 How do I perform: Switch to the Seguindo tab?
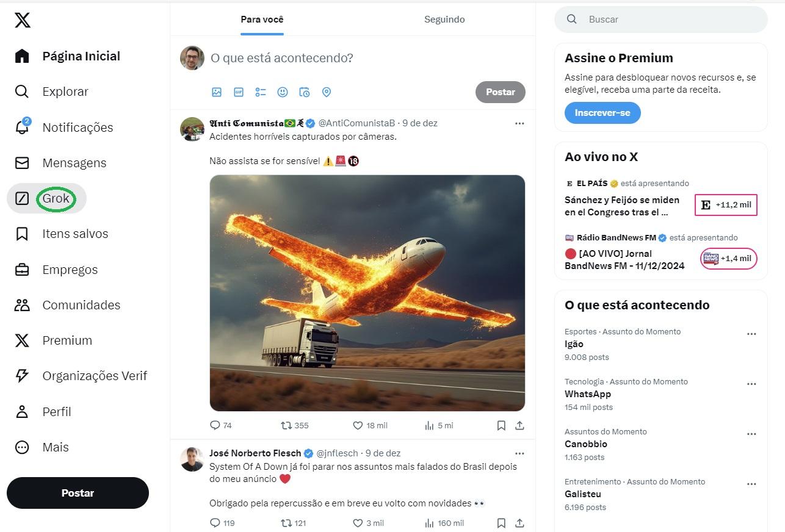tap(444, 20)
